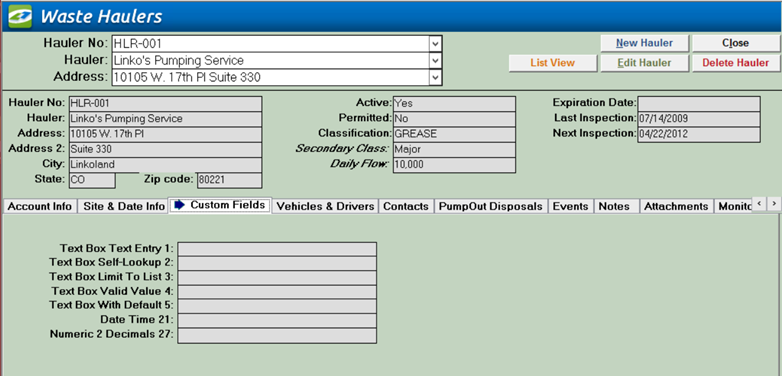This screenshot has height=376, width=782.
Task: Click the Delete Hauler button
Action: click(736, 63)
